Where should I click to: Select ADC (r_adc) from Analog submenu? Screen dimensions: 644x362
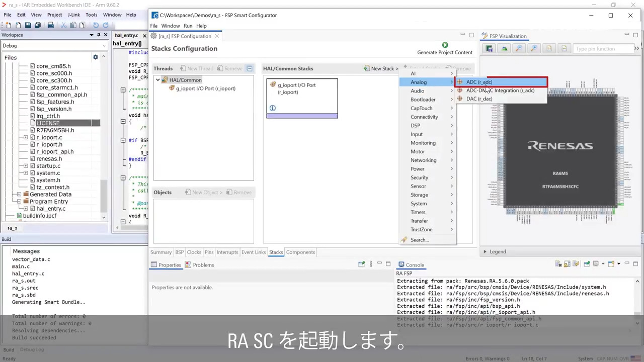pyautogui.click(x=501, y=82)
